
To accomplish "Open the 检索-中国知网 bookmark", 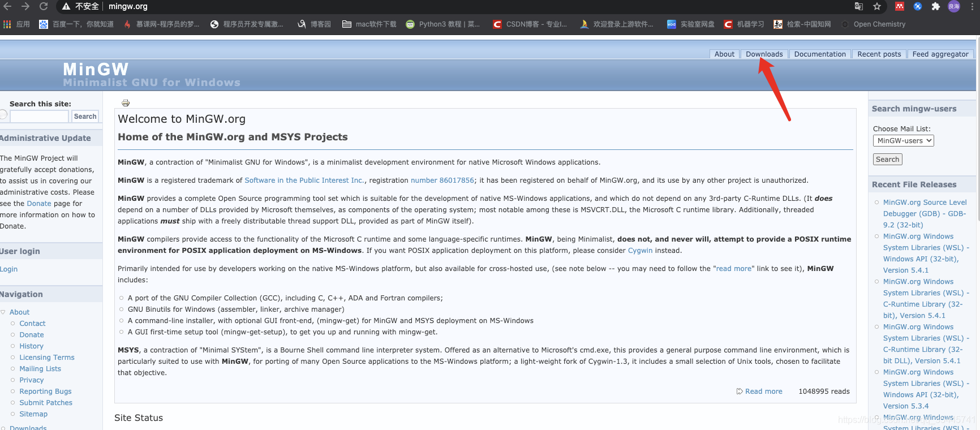I will [x=802, y=24].
